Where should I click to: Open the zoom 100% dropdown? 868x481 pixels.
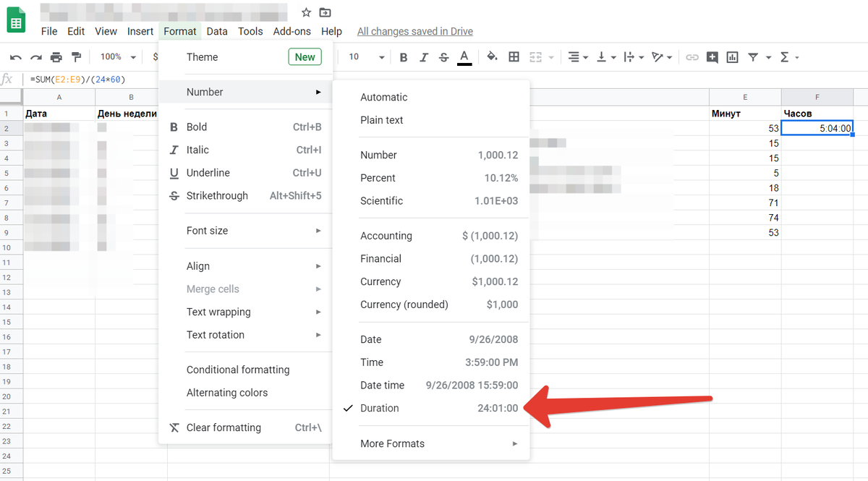117,57
